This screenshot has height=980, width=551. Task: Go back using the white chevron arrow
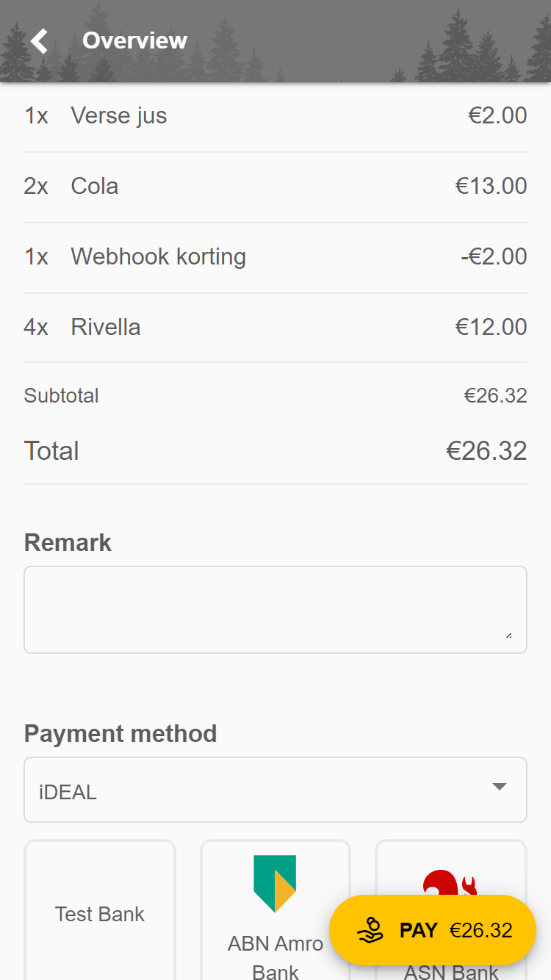pos(40,40)
